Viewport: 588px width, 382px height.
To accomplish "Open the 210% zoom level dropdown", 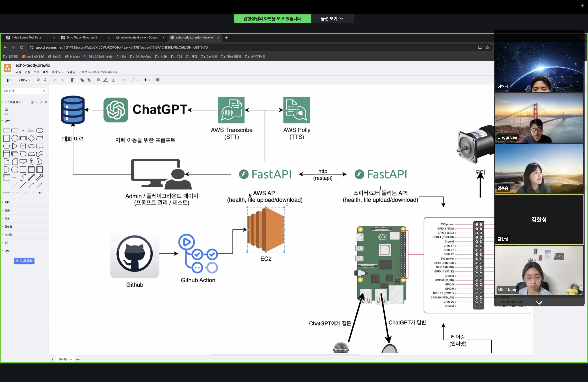I will (x=24, y=80).
